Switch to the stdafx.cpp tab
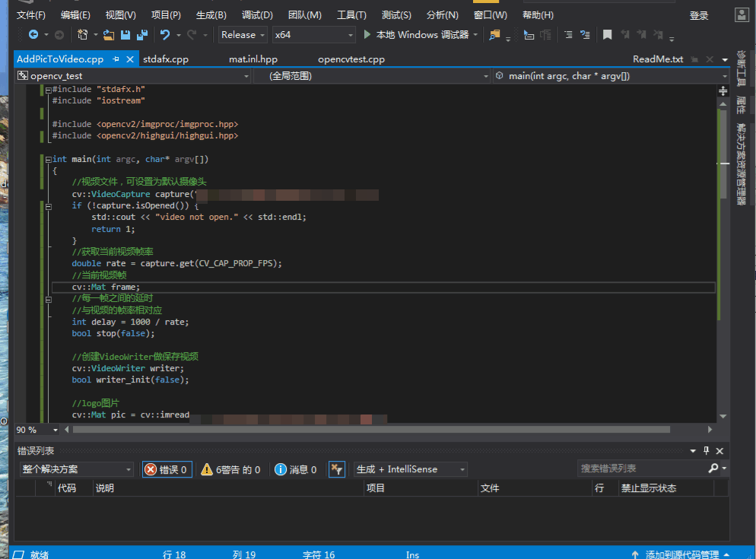 point(165,59)
